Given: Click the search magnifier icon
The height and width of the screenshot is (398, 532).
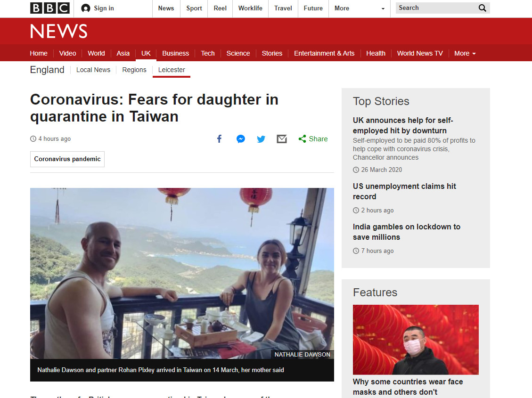Looking at the screenshot, I should [x=482, y=8].
